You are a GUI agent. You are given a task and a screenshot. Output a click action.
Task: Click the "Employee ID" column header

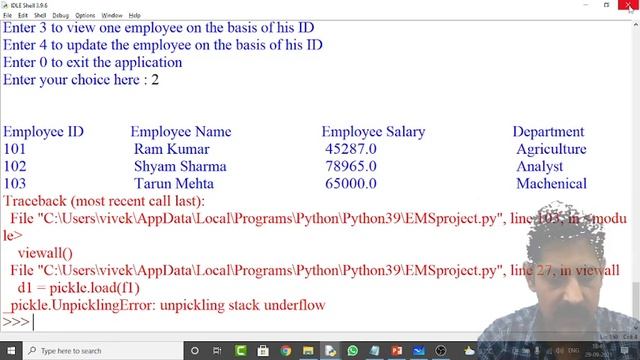44,132
